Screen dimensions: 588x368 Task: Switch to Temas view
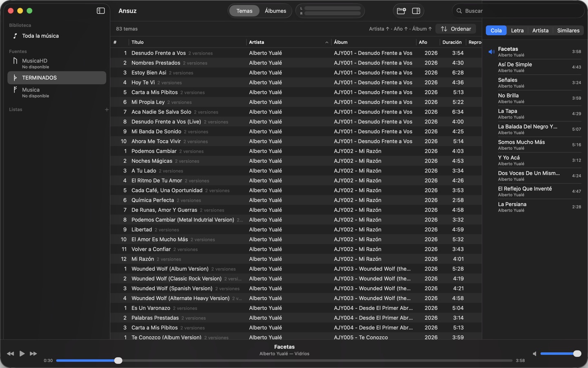coord(244,11)
